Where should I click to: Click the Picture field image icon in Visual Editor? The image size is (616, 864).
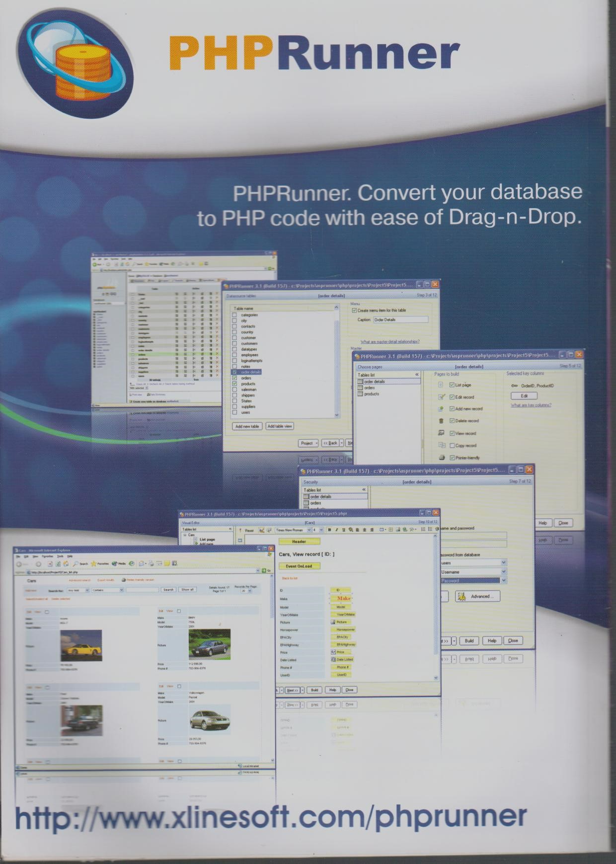tap(333, 622)
